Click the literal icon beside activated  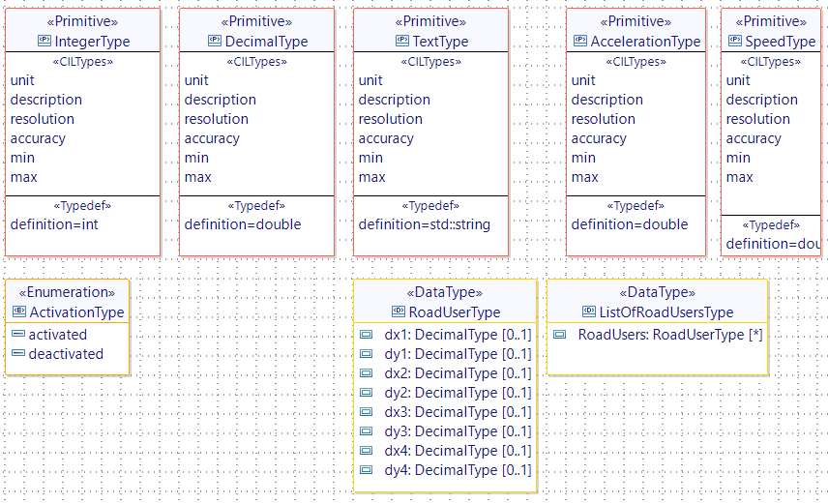click(18, 334)
